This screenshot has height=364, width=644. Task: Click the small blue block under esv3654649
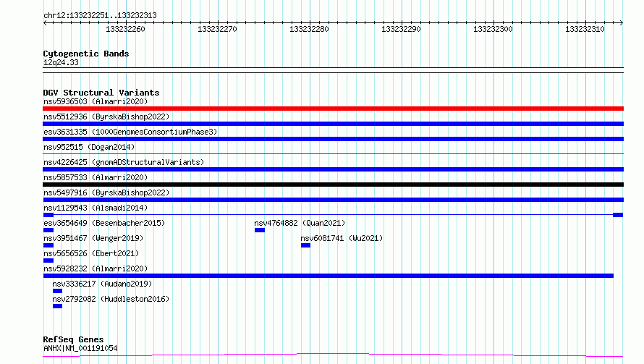48,230
